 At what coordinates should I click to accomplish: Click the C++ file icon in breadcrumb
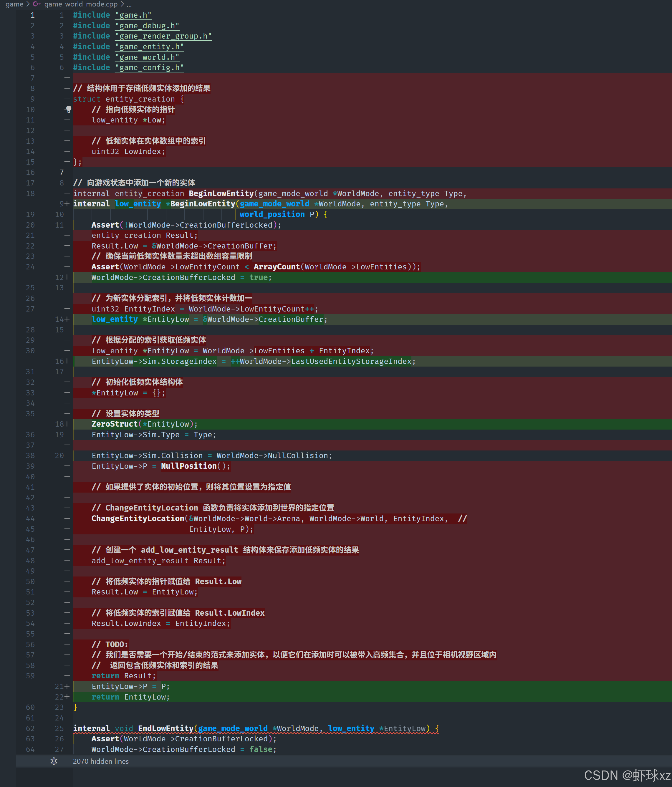(x=37, y=4)
